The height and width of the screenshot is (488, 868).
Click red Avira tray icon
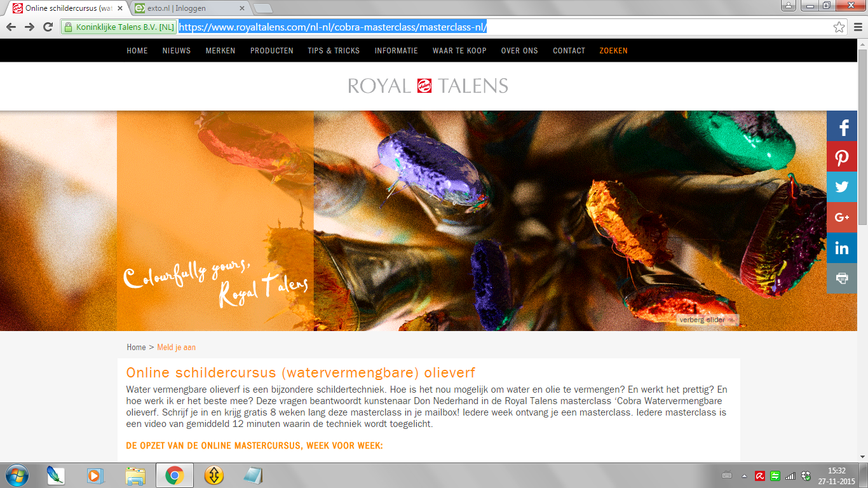759,475
